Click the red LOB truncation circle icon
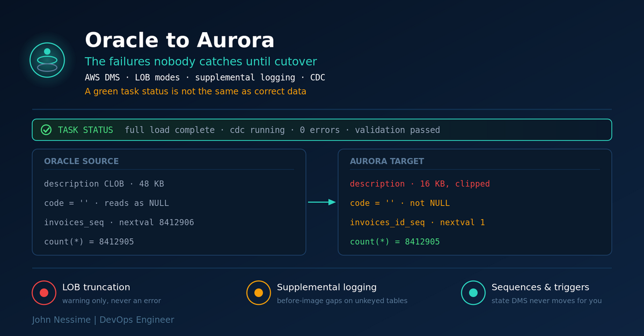Image resolution: width=644 pixels, height=336 pixels. pyautogui.click(x=44, y=293)
